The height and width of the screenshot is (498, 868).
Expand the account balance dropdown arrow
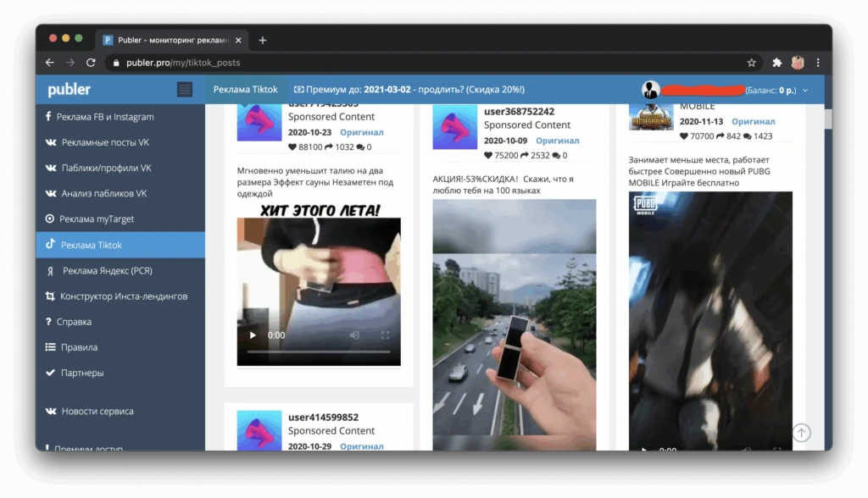point(805,90)
